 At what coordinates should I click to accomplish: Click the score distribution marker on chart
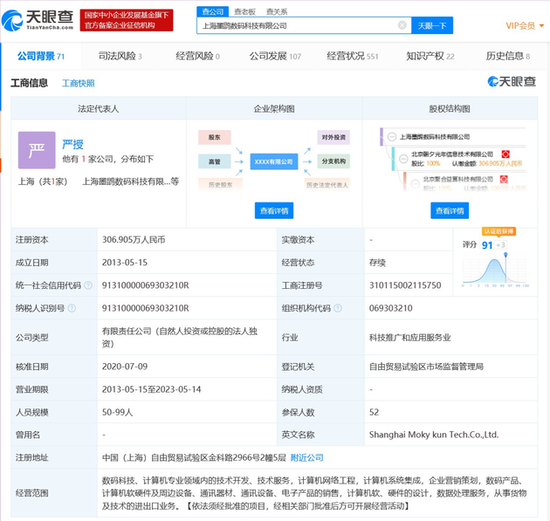pyautogui.click(x=505, y=255)
